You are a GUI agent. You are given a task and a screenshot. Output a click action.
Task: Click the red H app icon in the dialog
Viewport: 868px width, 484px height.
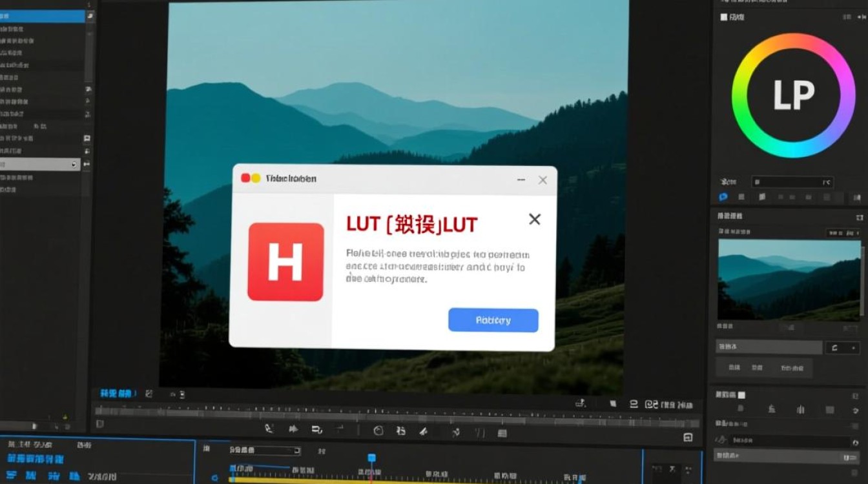click(285, 262)
